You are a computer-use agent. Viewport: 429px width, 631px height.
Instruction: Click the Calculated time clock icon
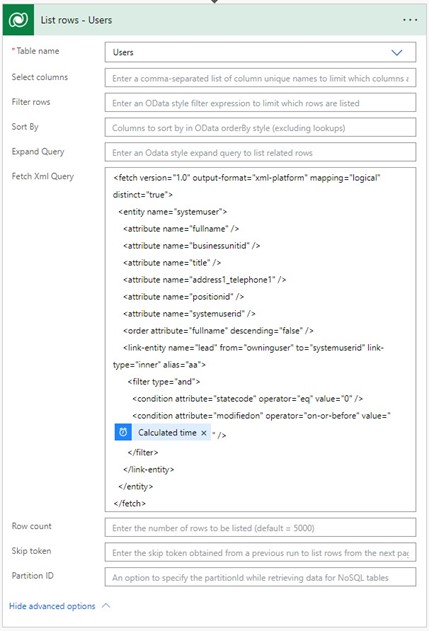pyautogui.click(x=123, y=432)
